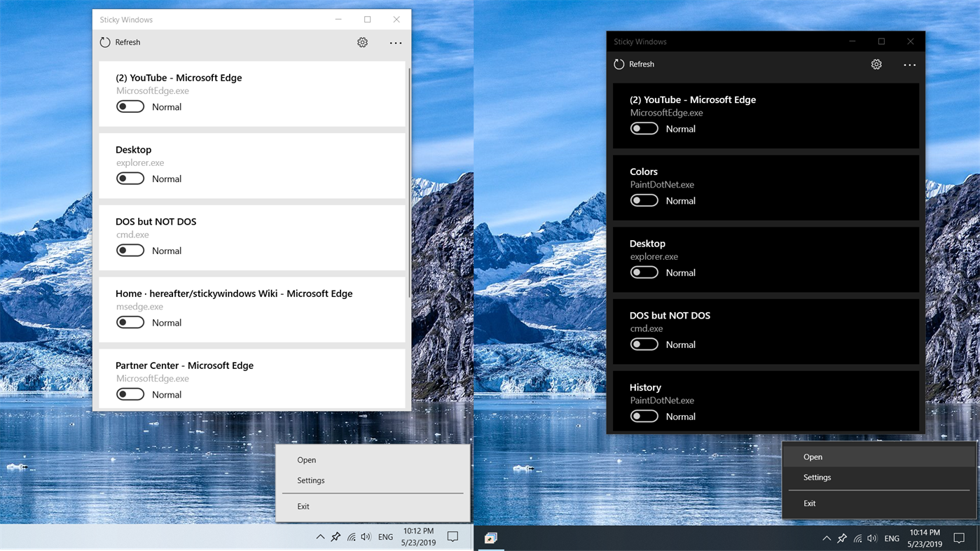Open the settings gear in the dark window
This screenshot has width=980, height=551.
tap(876, 64)
